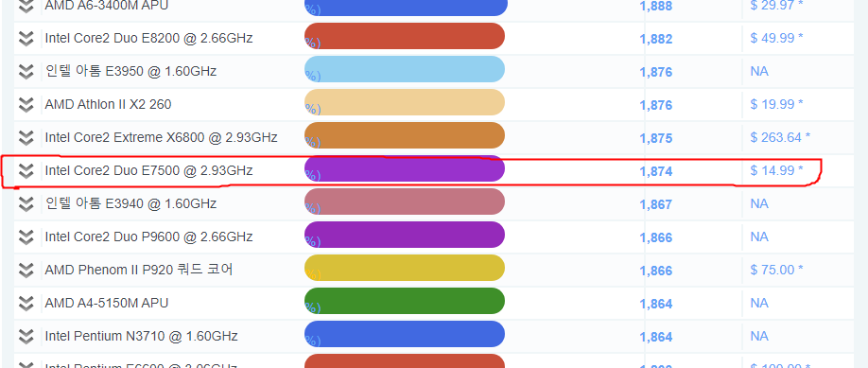Screen dimensions: 868x368
Task: Open AMD A4-5150M APU link
Action: pyautogui.click(x=106, y=303)
